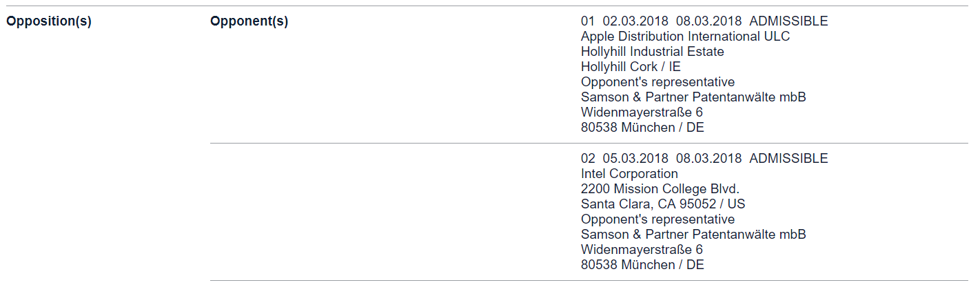This screenshot has width=980, height=285.
Task: Click first Opponent's representative label
Action: pos(658,82)
